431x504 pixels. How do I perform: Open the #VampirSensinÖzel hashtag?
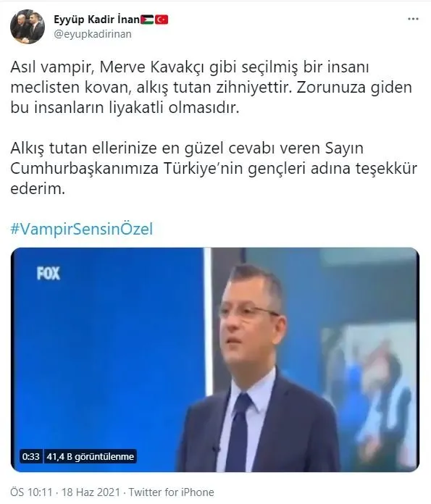[82, 229]
